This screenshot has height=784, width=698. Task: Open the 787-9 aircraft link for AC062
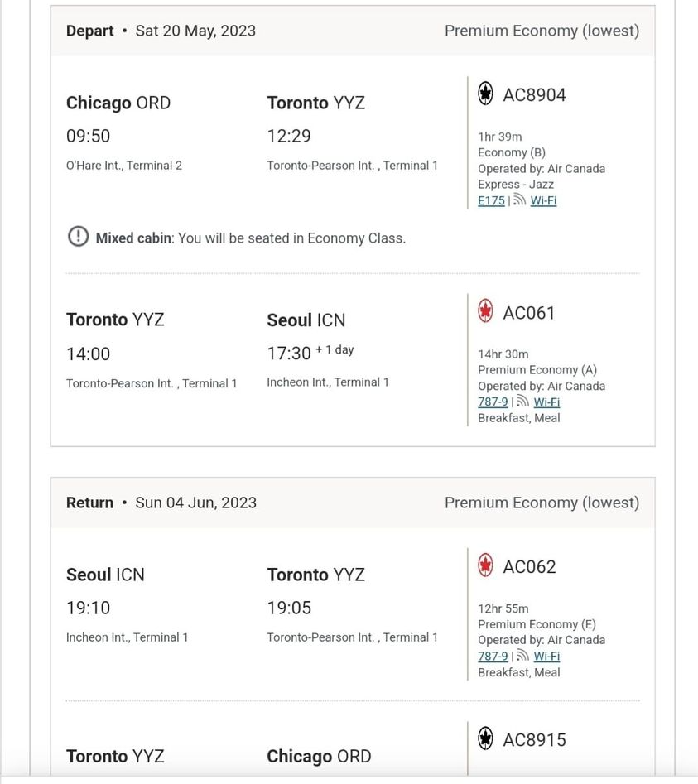[x=493, y=656]
